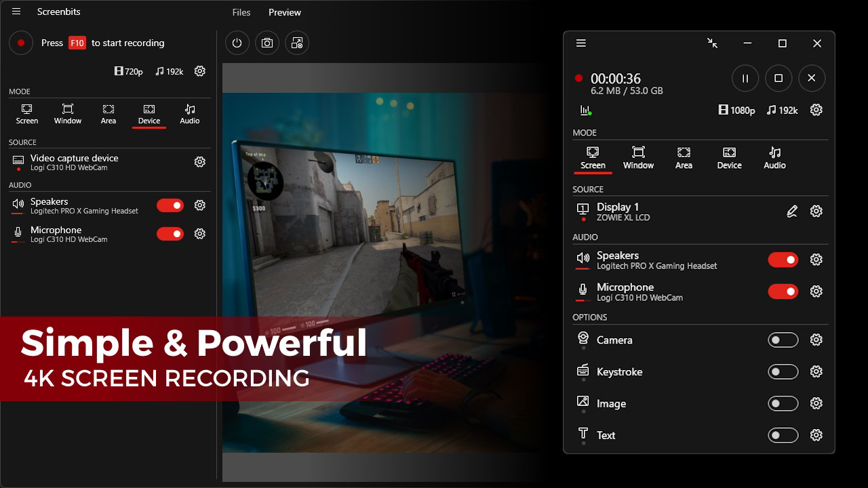Click the power icon in preview toolbar
868x488 pixels.
pos(237,43)
